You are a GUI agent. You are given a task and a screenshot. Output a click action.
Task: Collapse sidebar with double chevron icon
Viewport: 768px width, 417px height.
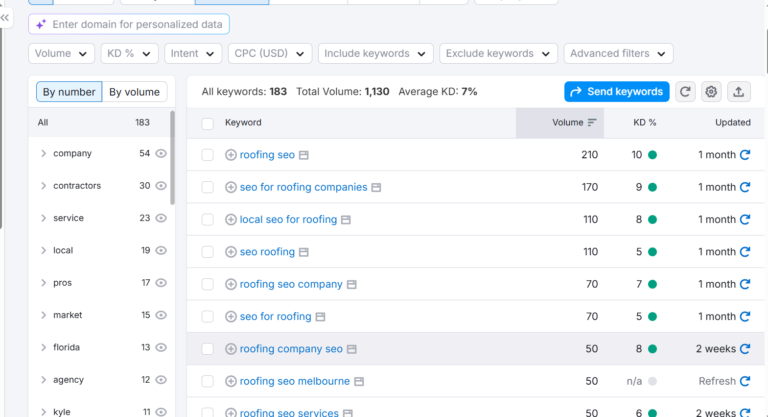5,18
